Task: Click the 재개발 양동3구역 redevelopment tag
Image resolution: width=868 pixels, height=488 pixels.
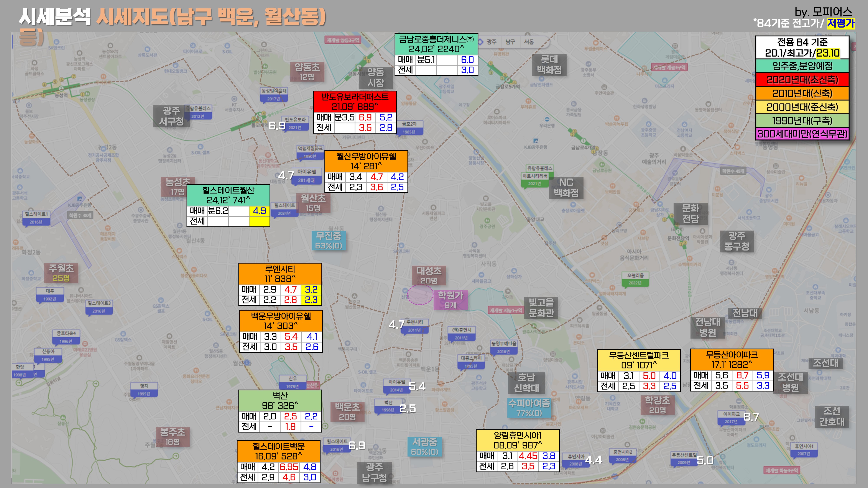Action: click(343, 40)
